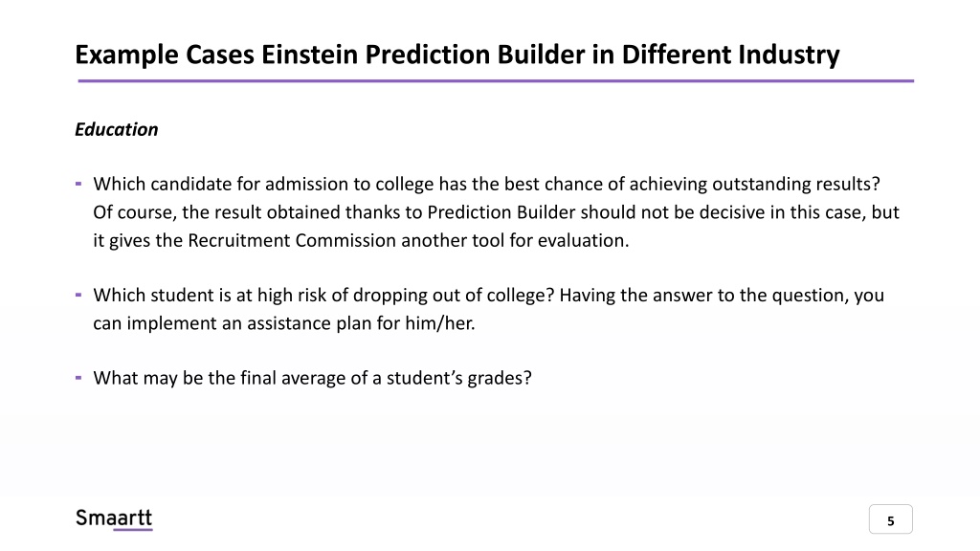The width and height of the screenshot is (980, 551).
Task: Click the sentence about dropping out of college
Action: (x=323, y=295)
